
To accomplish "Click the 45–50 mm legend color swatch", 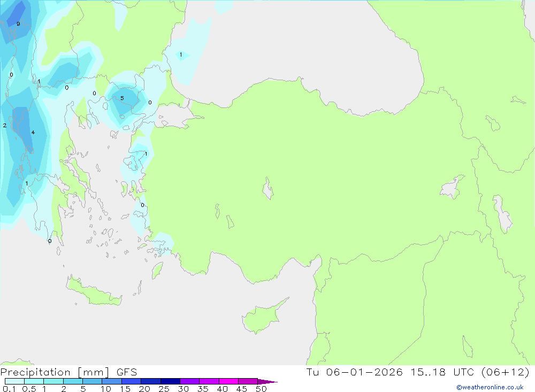I will click(x=248, y=381).
